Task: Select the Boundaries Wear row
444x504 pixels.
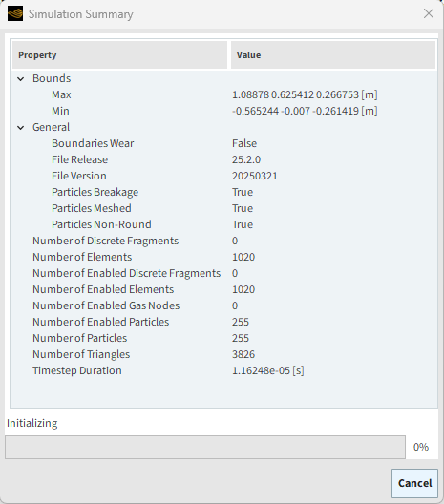Action: click(x=223, y=143)
